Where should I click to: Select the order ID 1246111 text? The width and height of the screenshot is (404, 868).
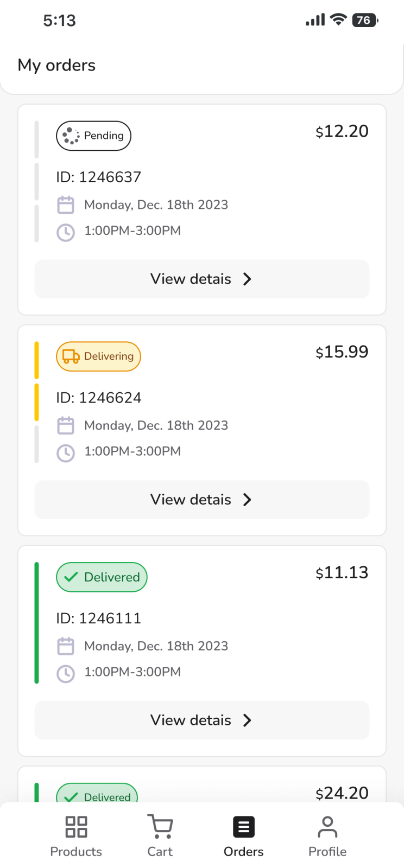coord(99,618)
